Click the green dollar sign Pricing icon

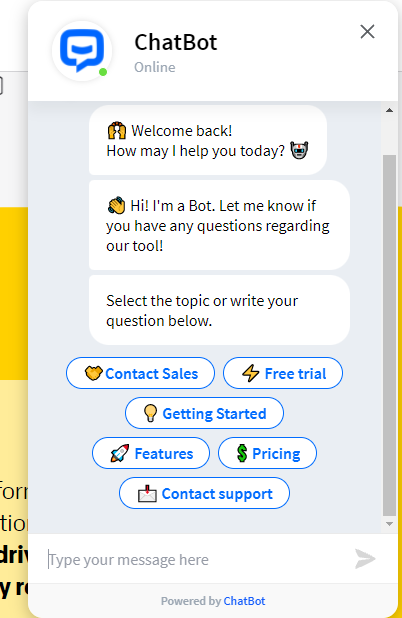(242, 453)
